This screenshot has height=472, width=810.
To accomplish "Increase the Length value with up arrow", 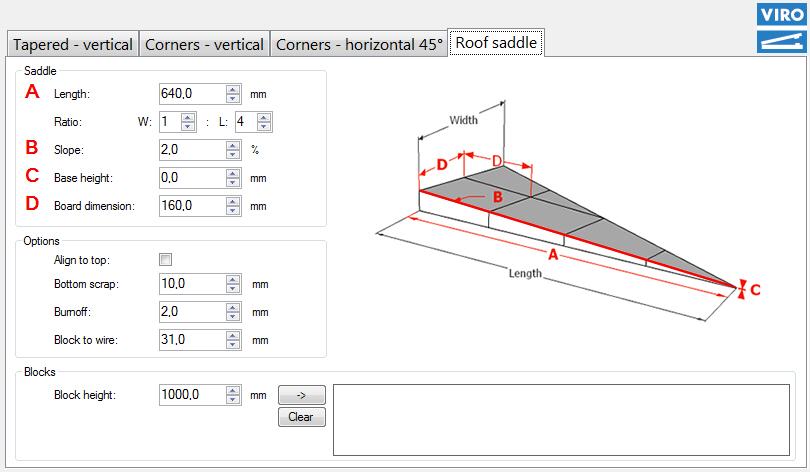I will tap(232, 89).
